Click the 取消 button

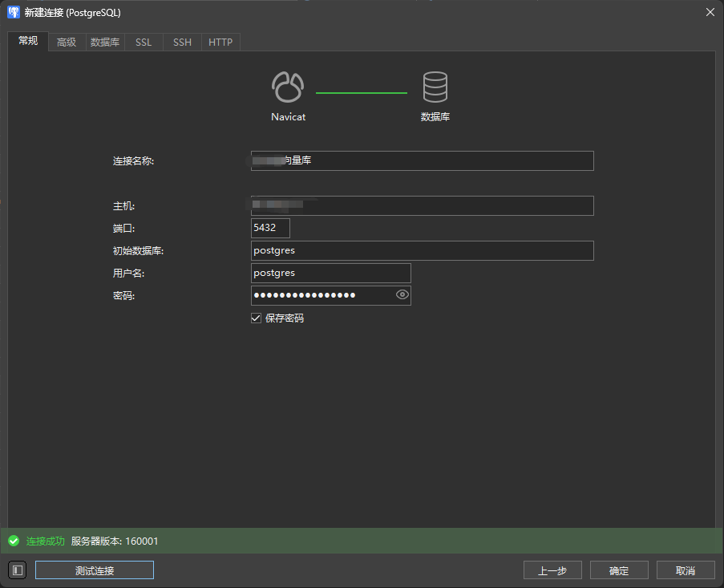[x=685, y=570]
